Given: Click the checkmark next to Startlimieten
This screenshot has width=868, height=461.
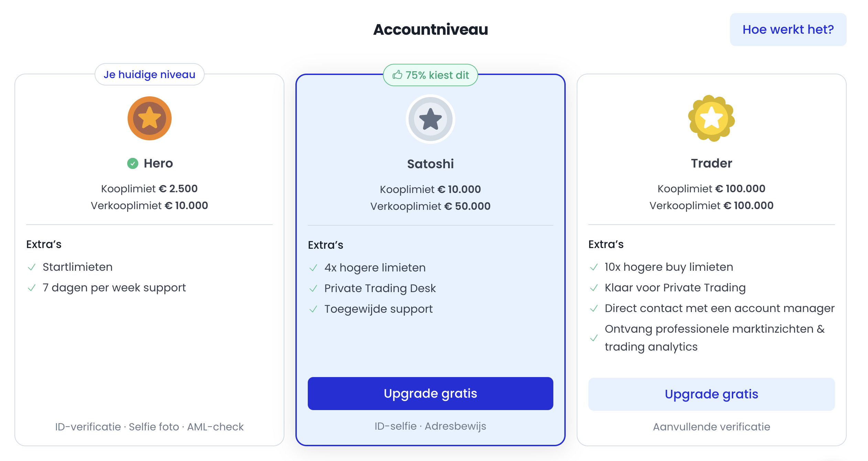Looking at the screenshot, I should point(32,267).
